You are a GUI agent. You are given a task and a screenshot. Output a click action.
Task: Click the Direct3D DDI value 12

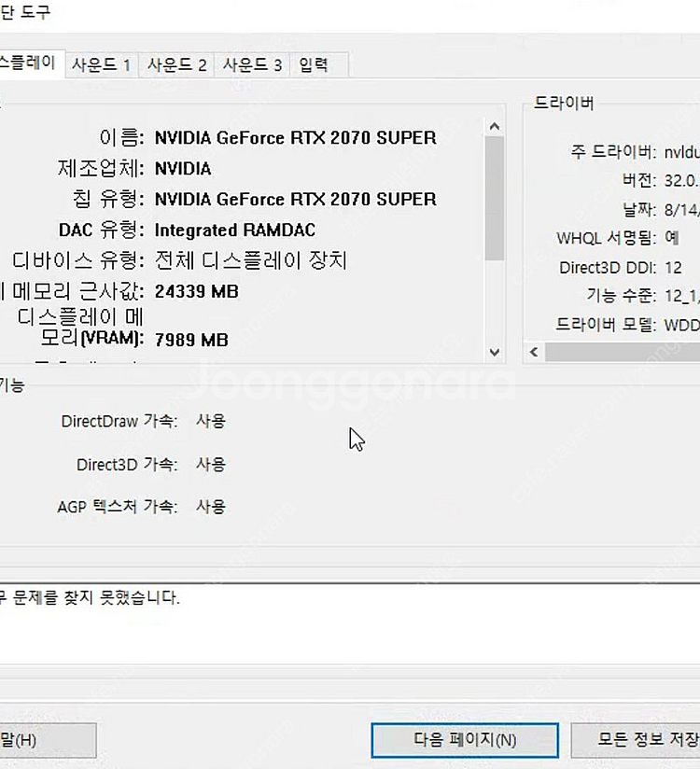[x=673, y=267]
